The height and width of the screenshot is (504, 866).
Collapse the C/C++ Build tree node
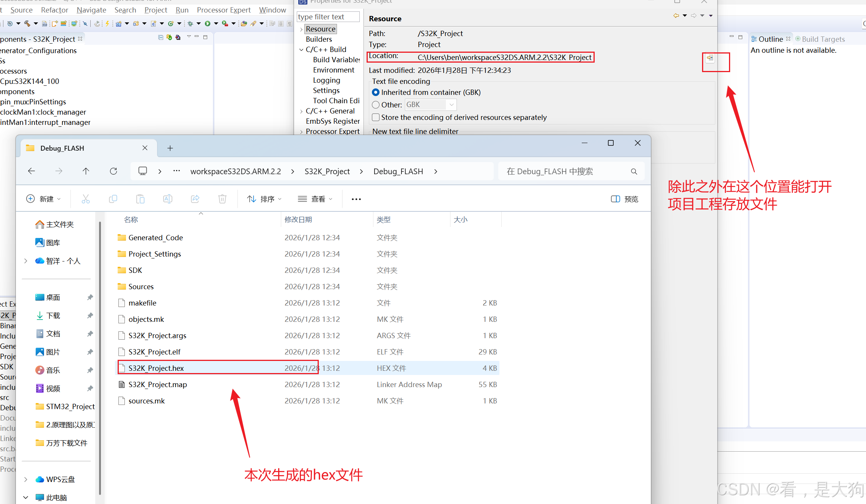pyautogui.click(x=301, y=50)
